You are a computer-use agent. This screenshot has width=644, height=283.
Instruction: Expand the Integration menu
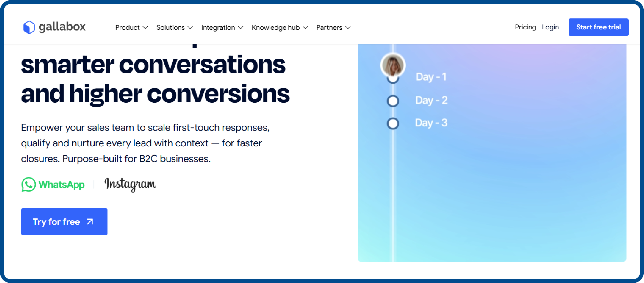pyautogui.click(x=219, y=27)
